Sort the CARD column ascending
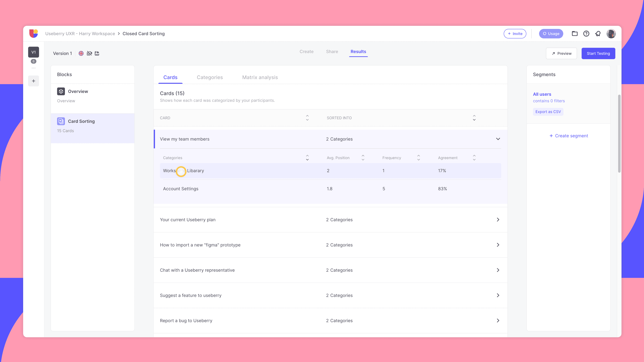 pos(307,116)
